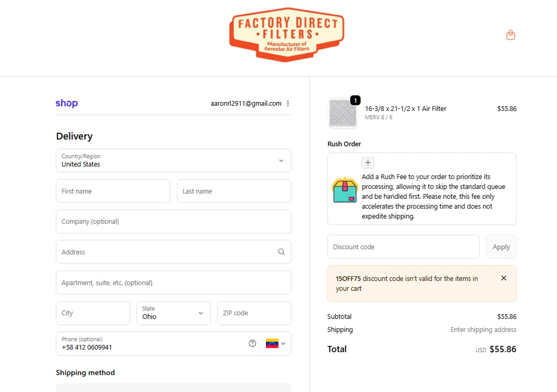Open the Country/Region dropdown

pyautogui.click(x=173, y=161)
